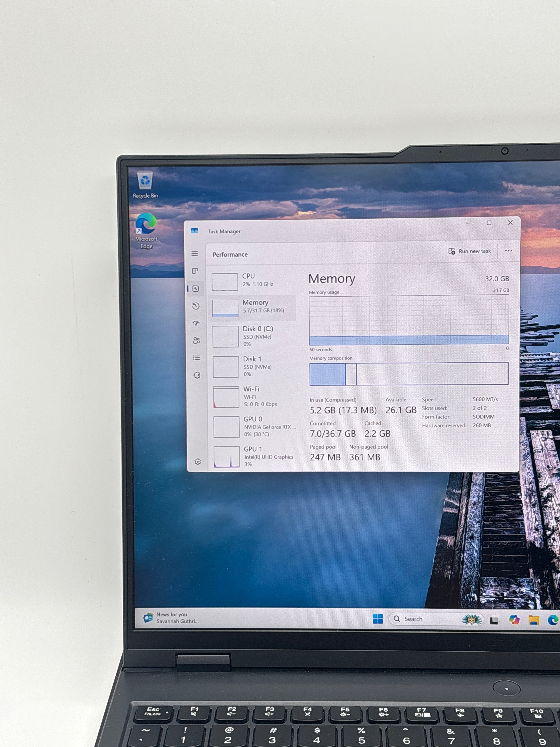Close the Task Manager window

(x=510, y=223)
